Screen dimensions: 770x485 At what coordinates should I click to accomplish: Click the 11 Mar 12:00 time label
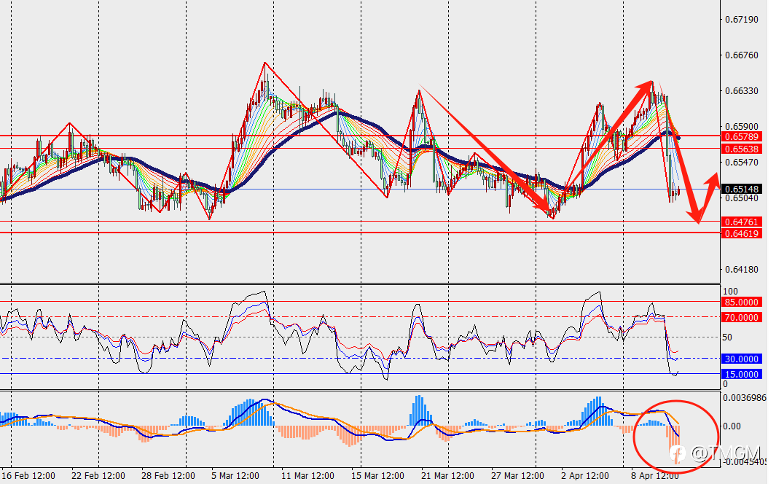[307, 476]
